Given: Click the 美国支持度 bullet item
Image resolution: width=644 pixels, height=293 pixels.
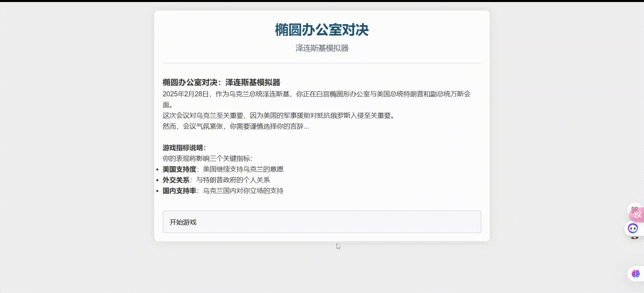Looking at the screenshot, I should tap(223, 169).
